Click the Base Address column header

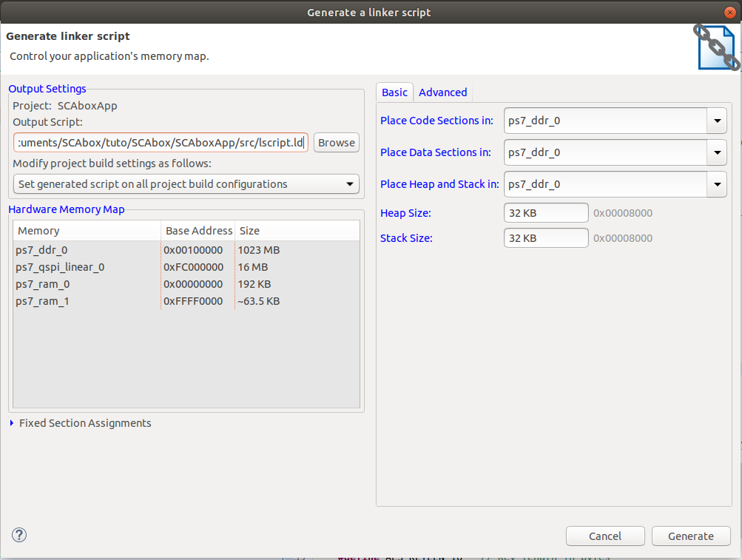tap(198, 231)
